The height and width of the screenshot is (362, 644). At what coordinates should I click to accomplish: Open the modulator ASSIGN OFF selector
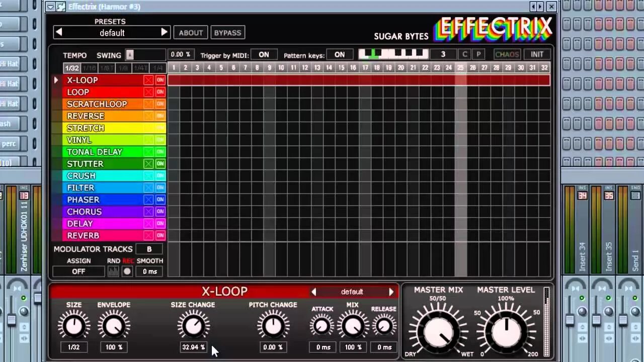pos(78,271)
